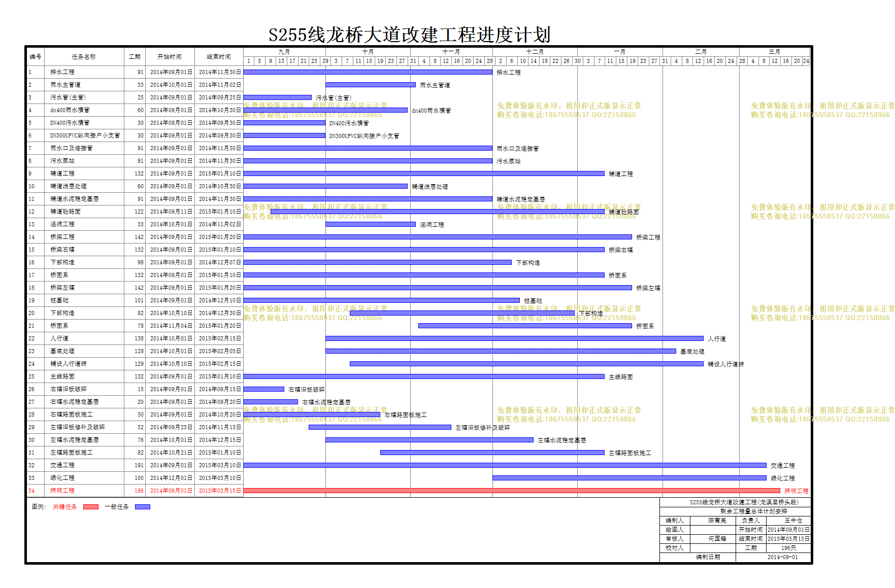The width and height of the screenshot is (895, 588).
Task: Select 辅道砼路面 in the task name column
Action: [65, 212]
